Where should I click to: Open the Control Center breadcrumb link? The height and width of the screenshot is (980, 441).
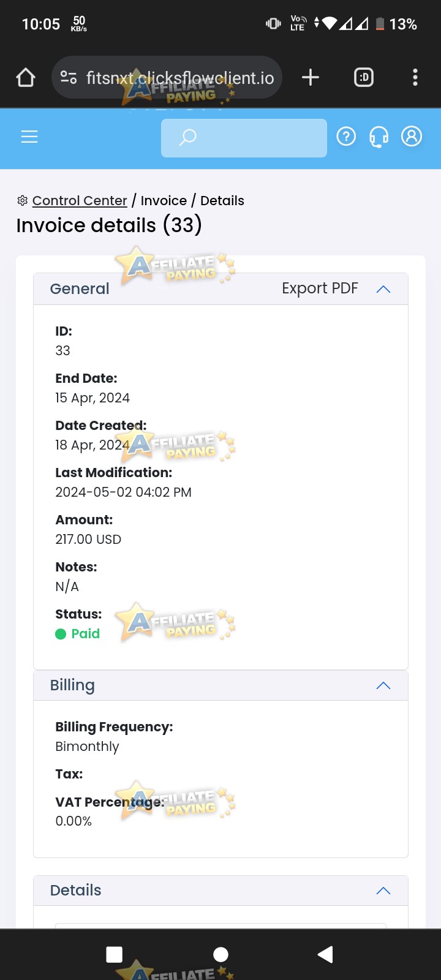[x=80, y=200]
